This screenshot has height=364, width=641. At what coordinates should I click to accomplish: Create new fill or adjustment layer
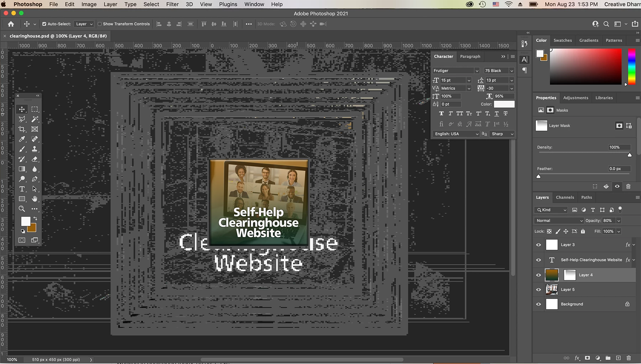click(598, 358)
